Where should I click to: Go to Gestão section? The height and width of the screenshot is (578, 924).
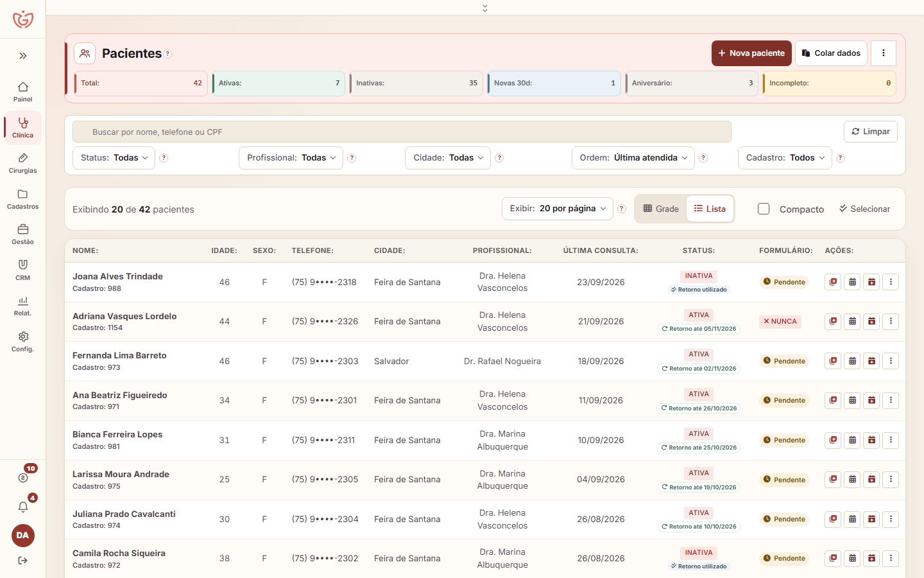22,234
